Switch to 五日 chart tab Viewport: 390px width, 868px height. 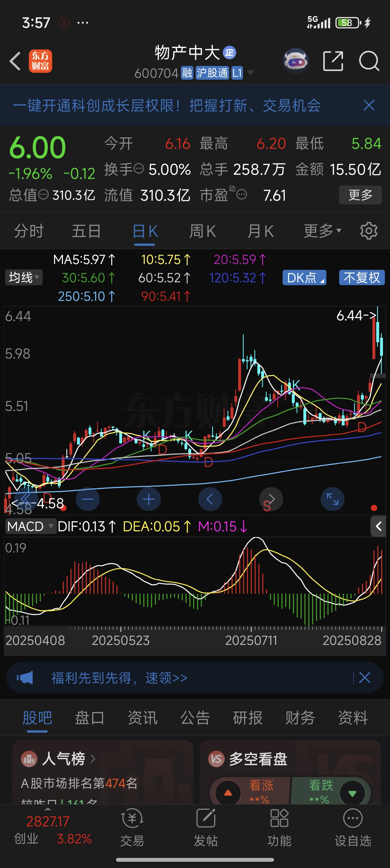click(x=87, y=231)
